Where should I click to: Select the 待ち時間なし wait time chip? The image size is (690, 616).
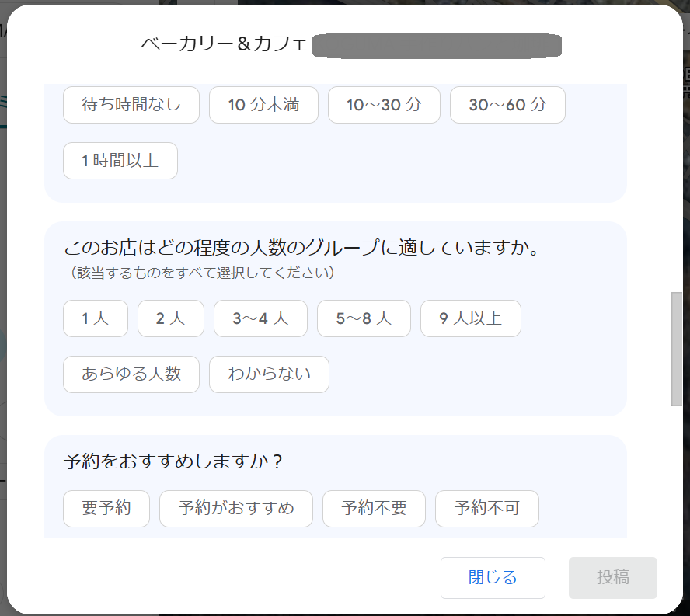tap(131, 105)
